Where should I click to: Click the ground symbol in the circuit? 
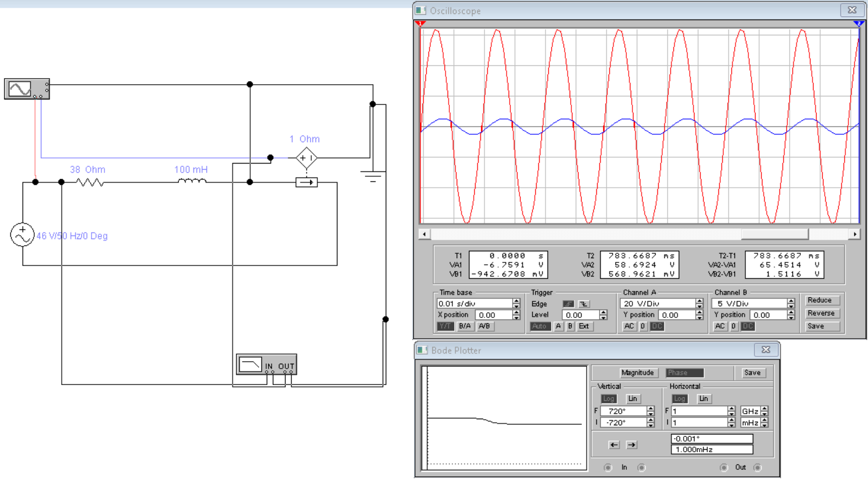click(x=373, y=176)
